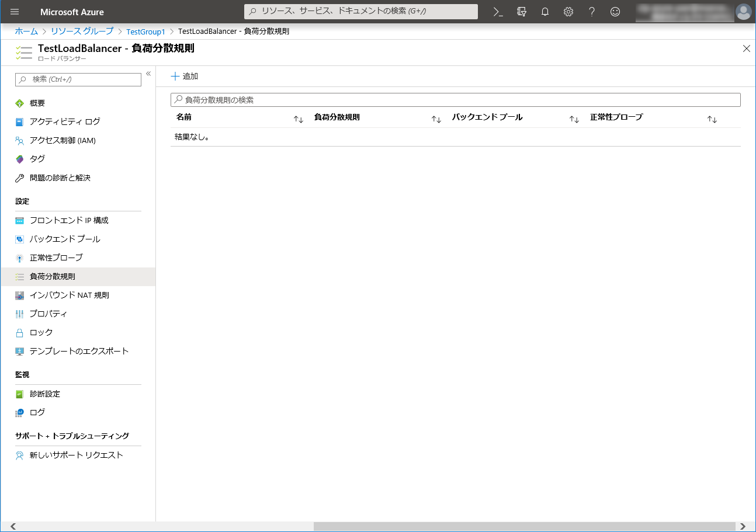Open portal settings gear icon
756x532 pixels.
pyautogui.click(x=568, y=12)
